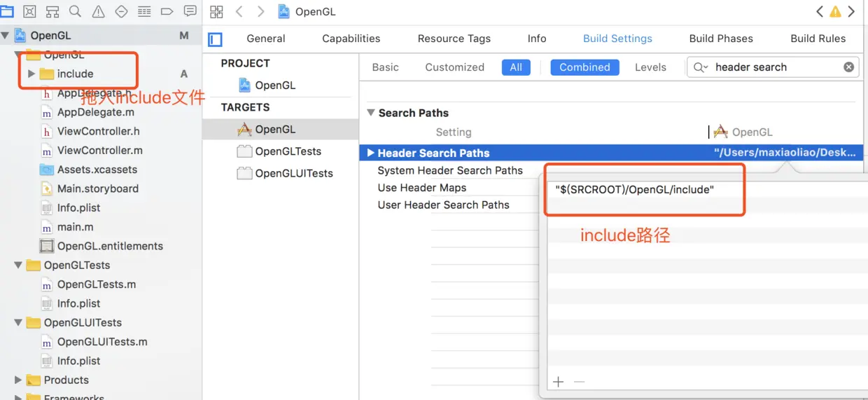Open the related items grid icon
The width and height of the screenshot is (868, 400).
pos(216,11)
